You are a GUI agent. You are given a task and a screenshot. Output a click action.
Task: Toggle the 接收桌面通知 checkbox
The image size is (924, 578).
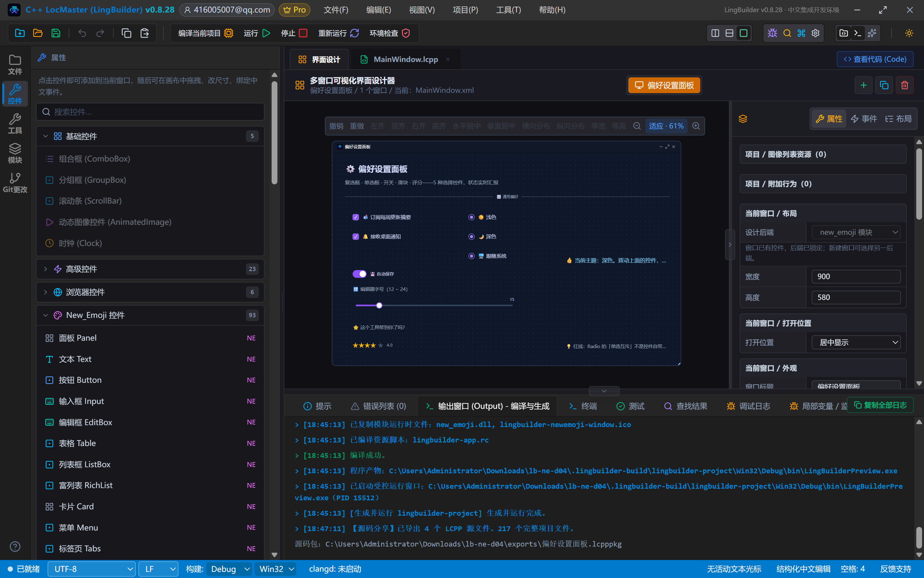pyautogui.click(x=356, y=237)
